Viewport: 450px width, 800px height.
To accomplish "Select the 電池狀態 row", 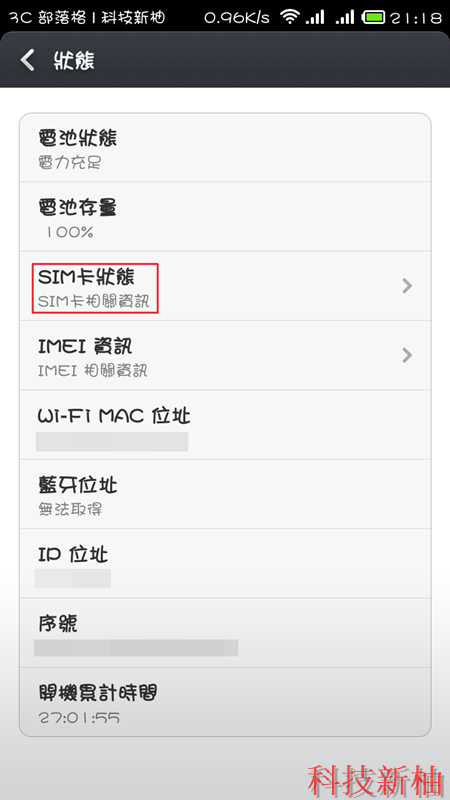I will 225,147.
